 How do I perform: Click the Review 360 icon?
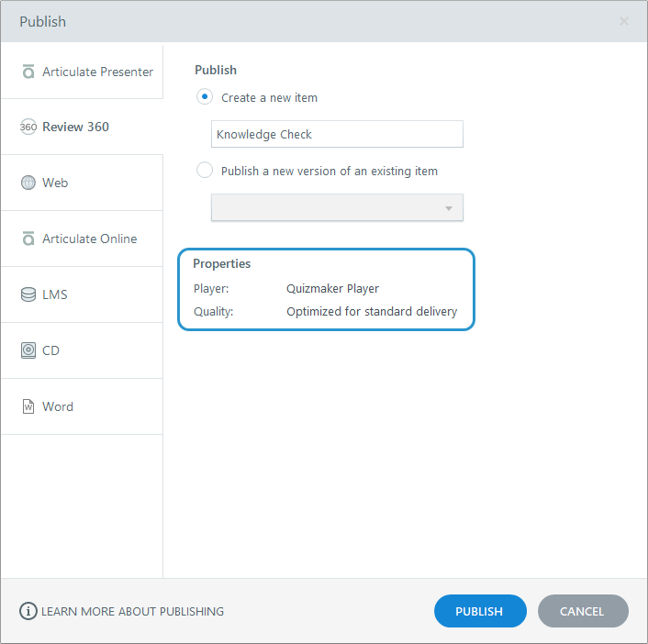pyautogui.click(x=28, y=128)
